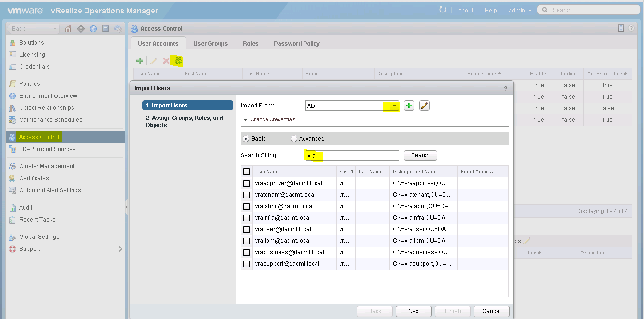Check the vraapprover@dacmt.local user checkbox

(x=247, y=183)
